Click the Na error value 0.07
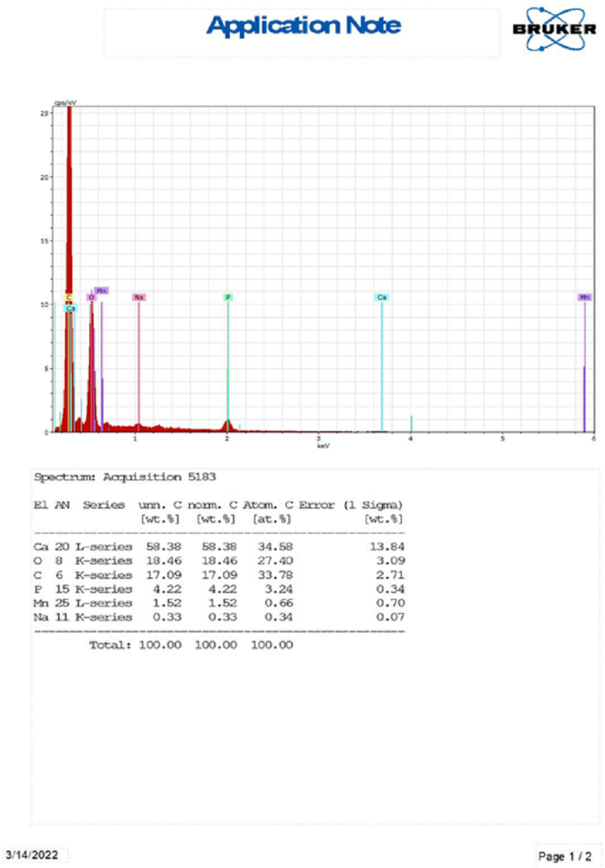 (391, 616)
